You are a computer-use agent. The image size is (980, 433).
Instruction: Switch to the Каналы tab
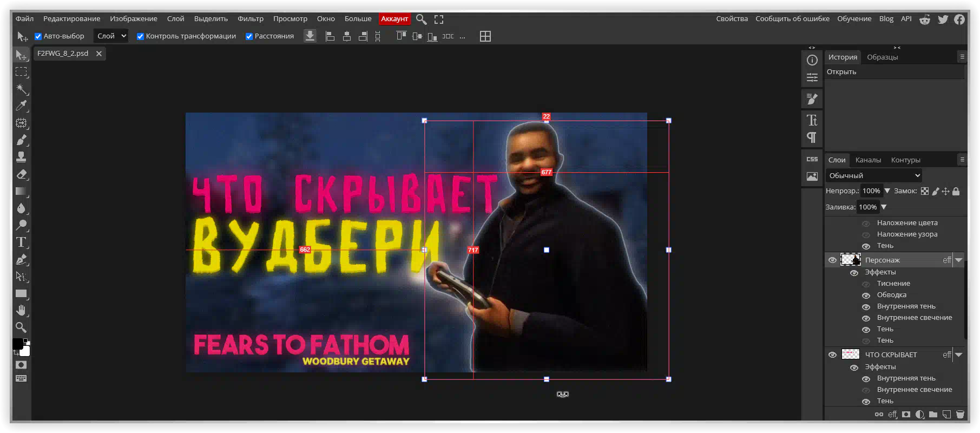pos(868,160)
